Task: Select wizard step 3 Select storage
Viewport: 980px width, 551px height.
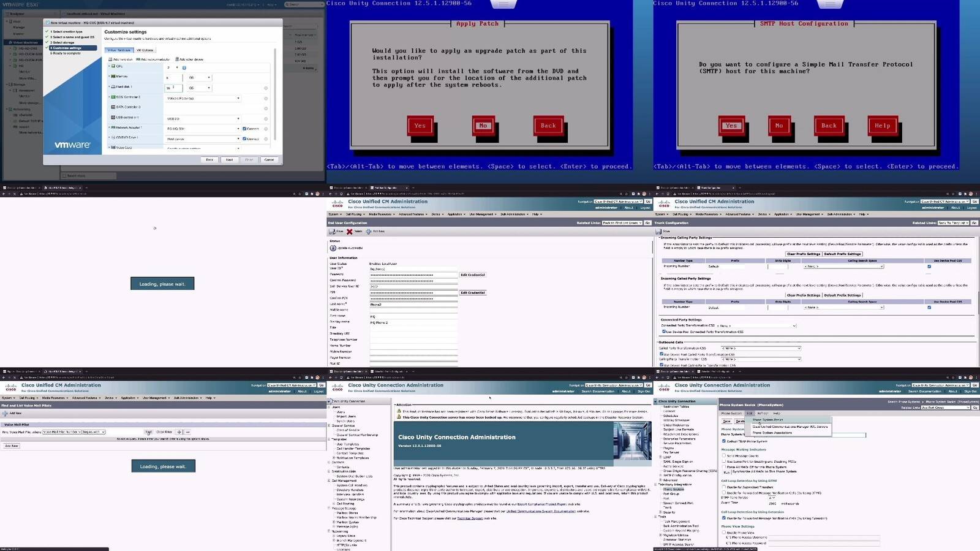Action: click(62, 42)
